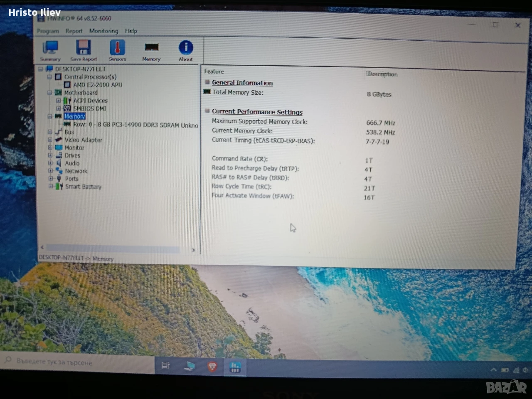
Task: Expand the Drives node
Action: [x=50, y=155]
